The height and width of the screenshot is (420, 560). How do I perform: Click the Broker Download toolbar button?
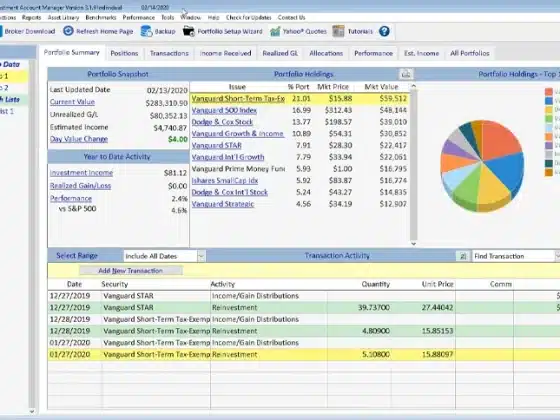click(x=28, y=31)
